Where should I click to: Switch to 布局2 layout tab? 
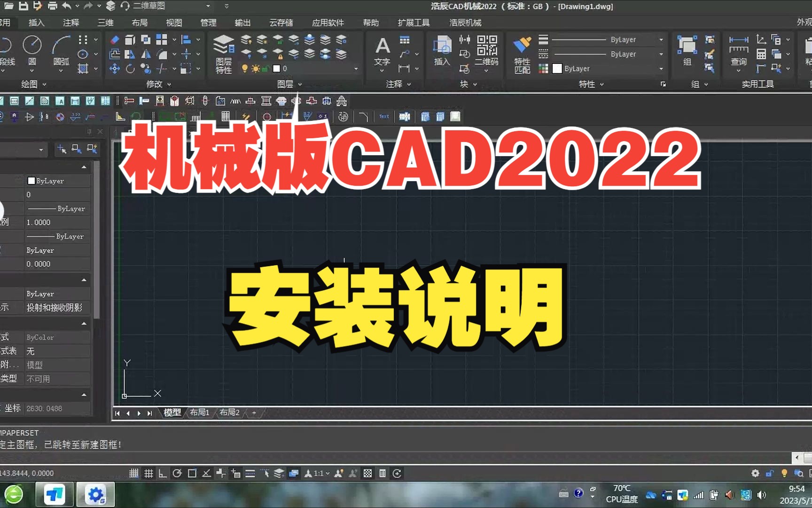(229, 413)
